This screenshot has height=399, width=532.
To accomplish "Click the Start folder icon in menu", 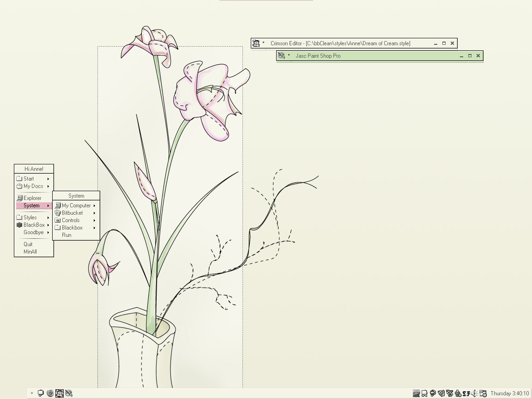I will click(x=19, y=178).
